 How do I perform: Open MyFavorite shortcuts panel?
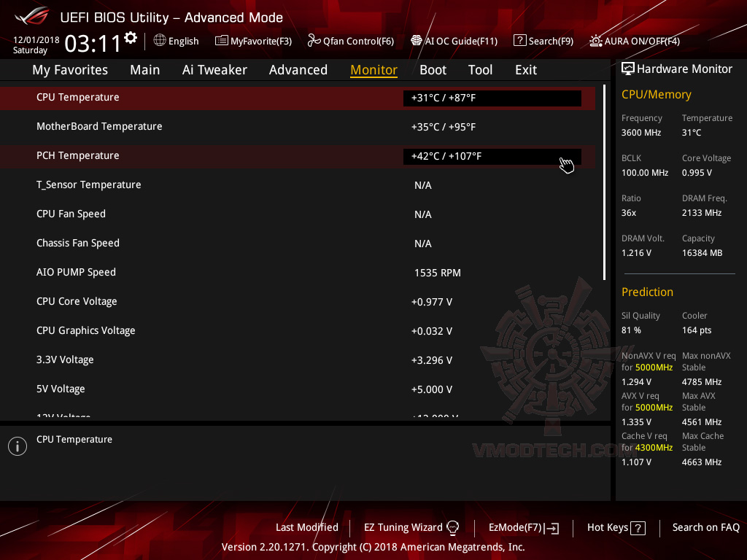pos(253,41)
